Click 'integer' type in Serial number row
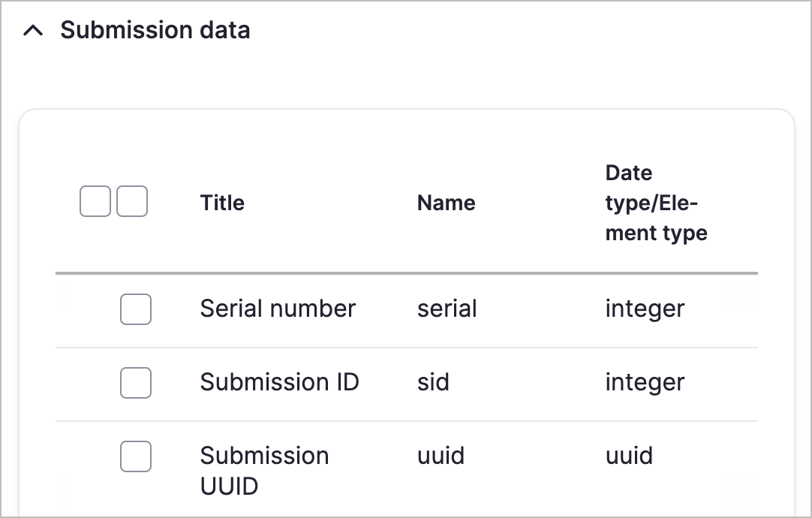The height and width of the screenshot is (518, 812). coord(645,309)
